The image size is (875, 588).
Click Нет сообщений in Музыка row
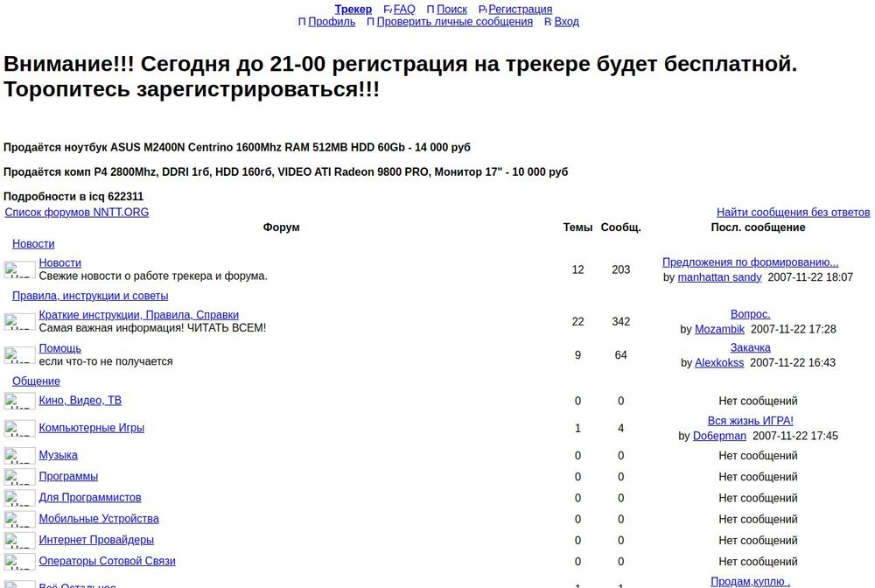[758, 456]
